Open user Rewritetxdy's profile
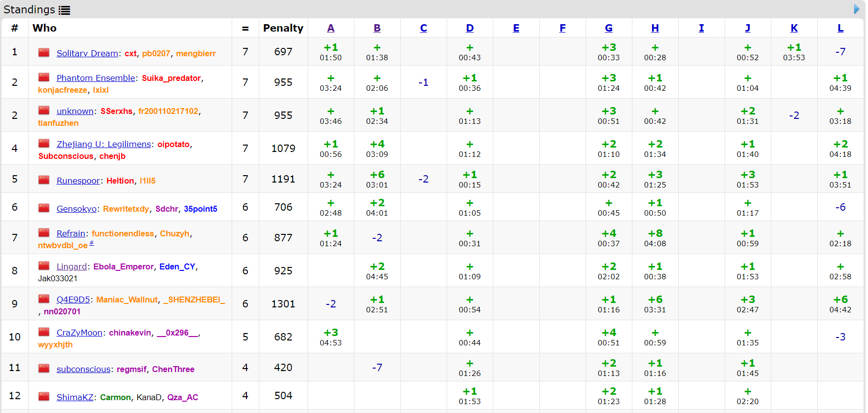 click(126, 209)
